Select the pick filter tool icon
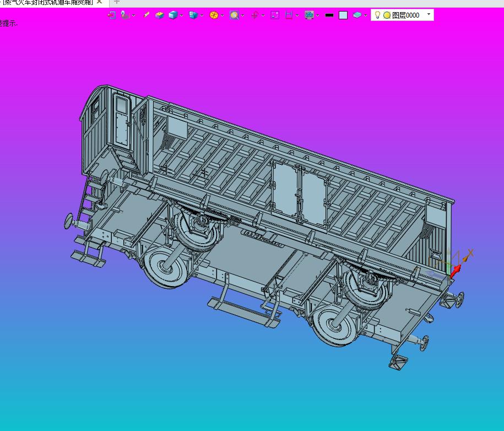504x431 pixels. click(x=125, y=15)
